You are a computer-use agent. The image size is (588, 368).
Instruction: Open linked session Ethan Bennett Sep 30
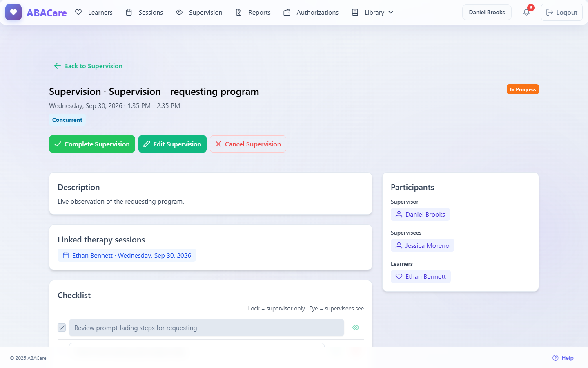pyautogui.click(x=127, y=255)
